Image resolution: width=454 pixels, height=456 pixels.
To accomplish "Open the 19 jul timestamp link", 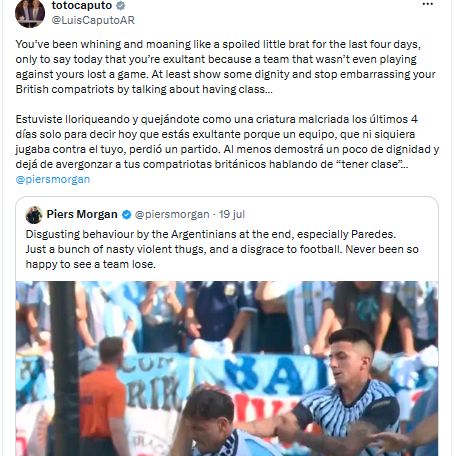I will pyautogui.click(x=232, y=214).
